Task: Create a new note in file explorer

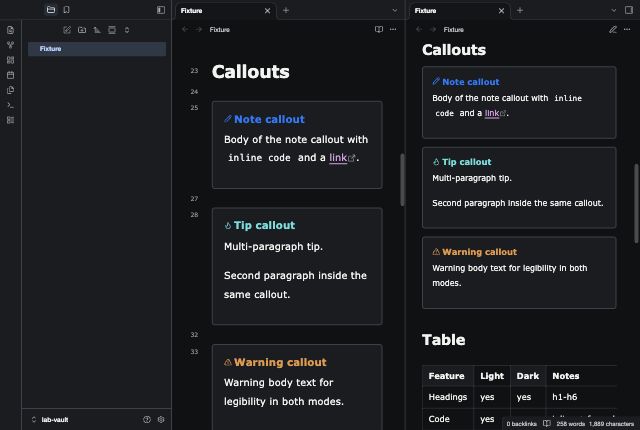Action: 67,30
